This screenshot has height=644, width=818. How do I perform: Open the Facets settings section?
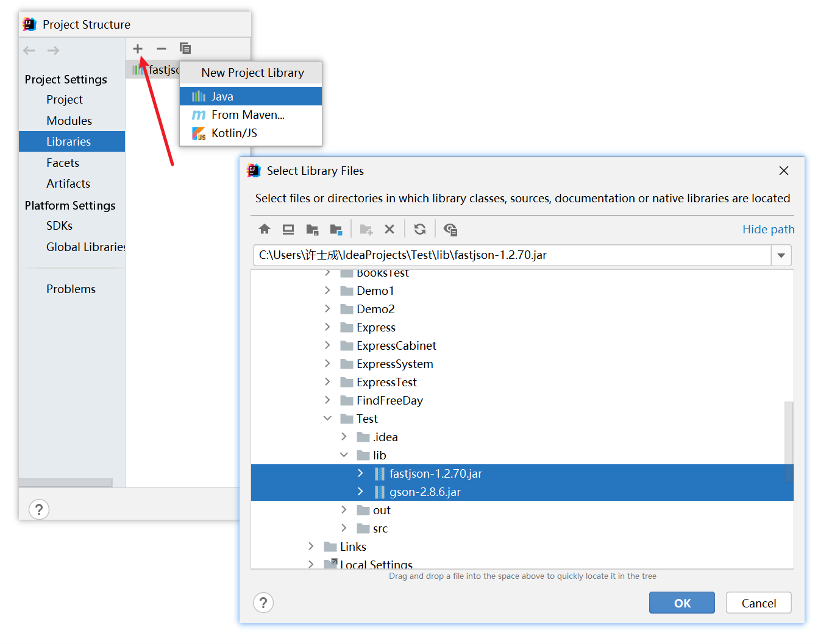(63, 163)
